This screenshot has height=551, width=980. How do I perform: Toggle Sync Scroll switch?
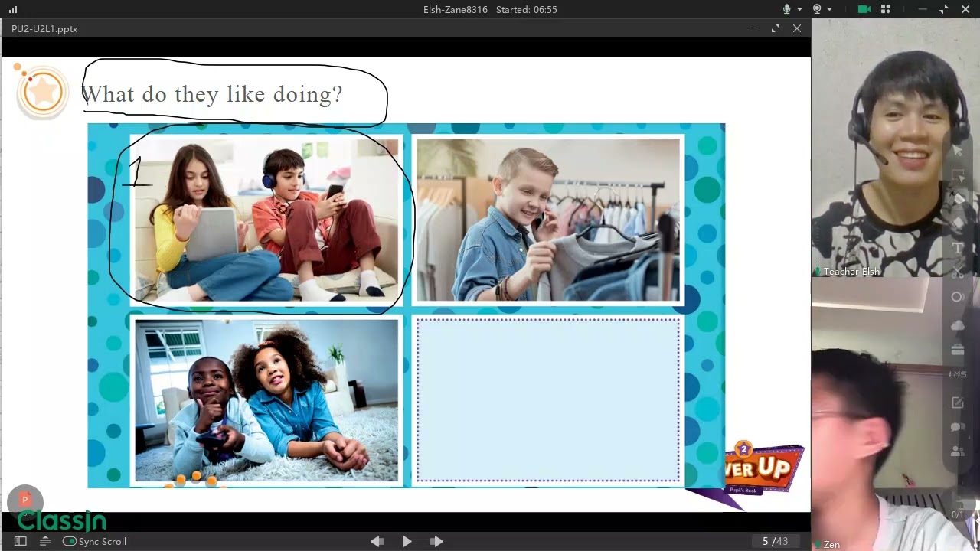(x=70, y=541)
